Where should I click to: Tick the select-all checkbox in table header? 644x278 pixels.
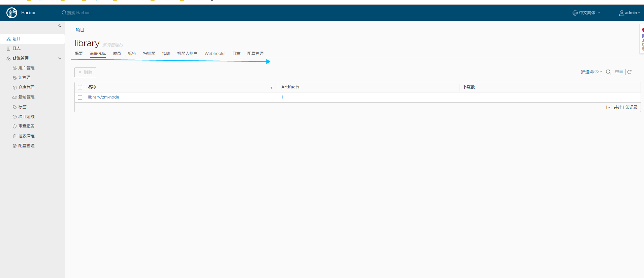80,87
